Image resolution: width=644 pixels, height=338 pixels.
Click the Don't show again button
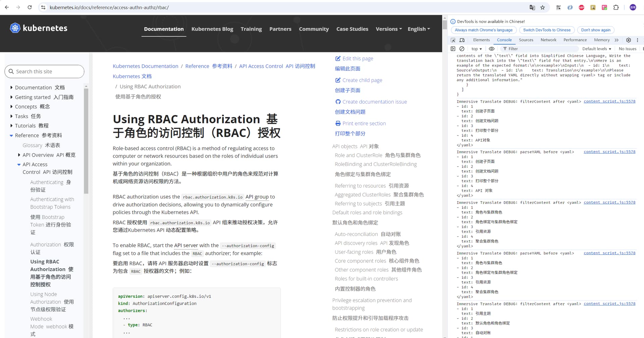coord(596,30)
